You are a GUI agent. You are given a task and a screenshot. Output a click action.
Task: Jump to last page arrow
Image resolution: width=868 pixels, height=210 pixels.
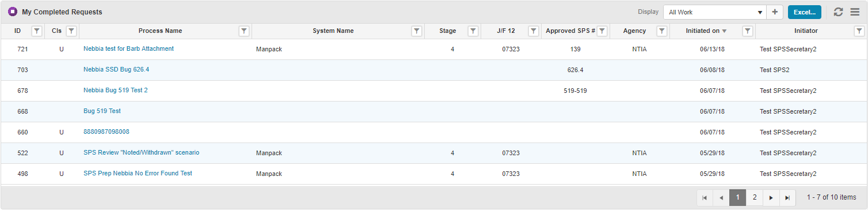click(x=787, y=197)
